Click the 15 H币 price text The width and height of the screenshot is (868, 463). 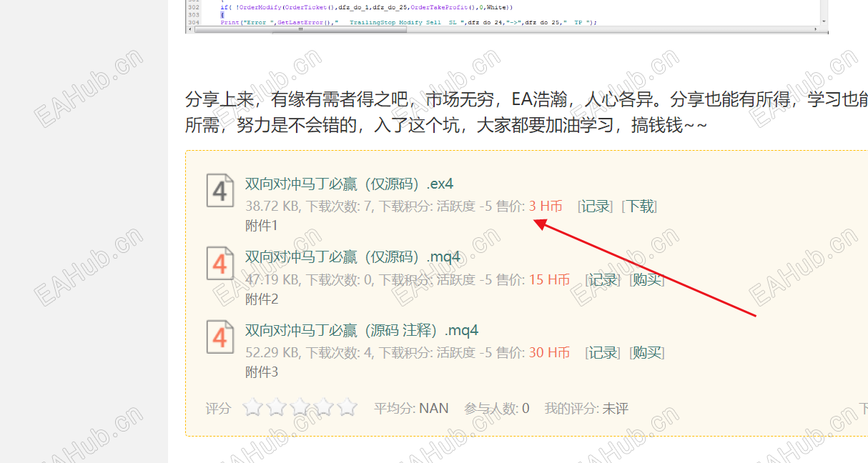click(549, 279)
